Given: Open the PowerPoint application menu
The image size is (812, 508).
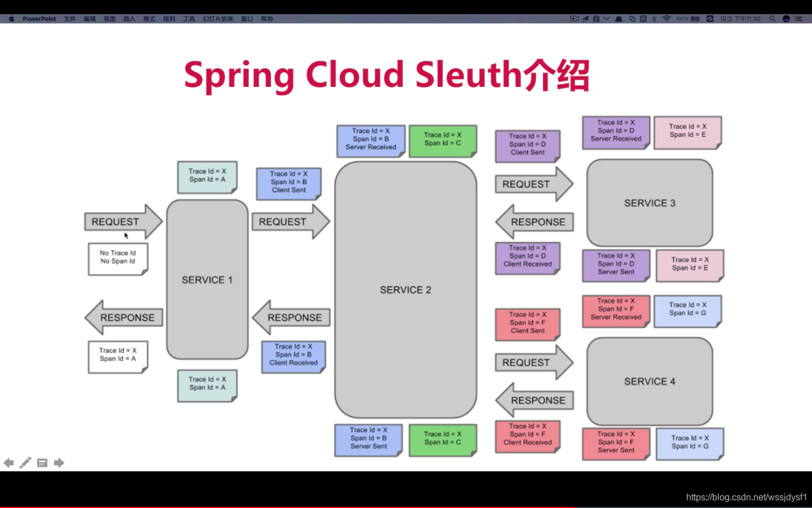Looking at the screenshot, I should [39, 19].
